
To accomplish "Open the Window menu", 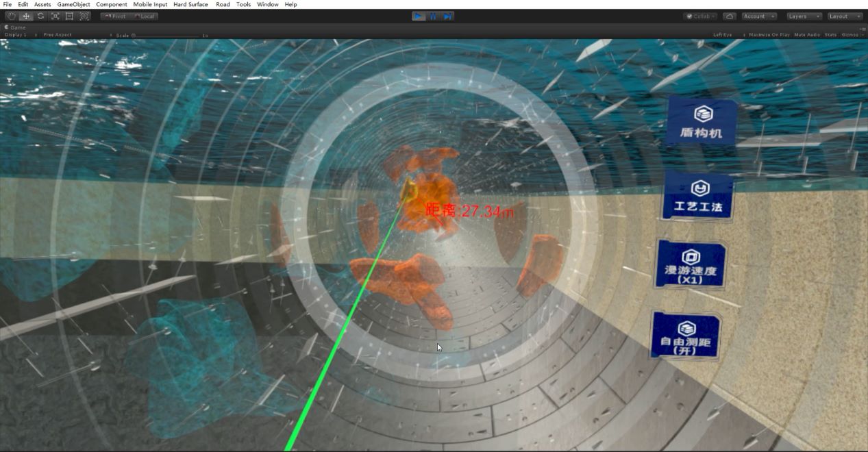I will (268, 4).
